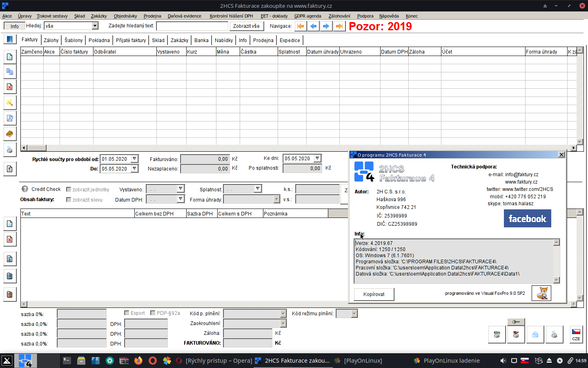Viewport: 588px width, 368px height.
Task: Open the Do date 05.05.2020 dropdown
Action: pyautogui.click(x=134, y=168)
